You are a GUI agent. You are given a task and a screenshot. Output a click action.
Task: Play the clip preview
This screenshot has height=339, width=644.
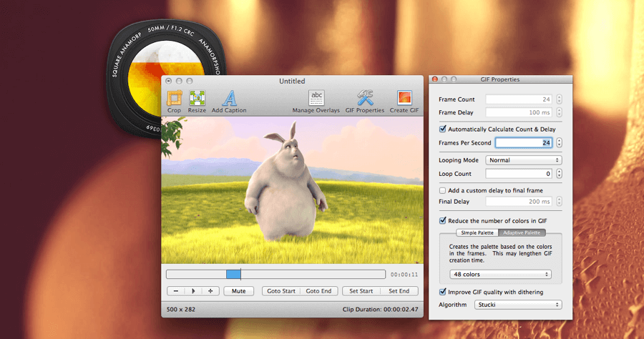[x=193, y=291]
